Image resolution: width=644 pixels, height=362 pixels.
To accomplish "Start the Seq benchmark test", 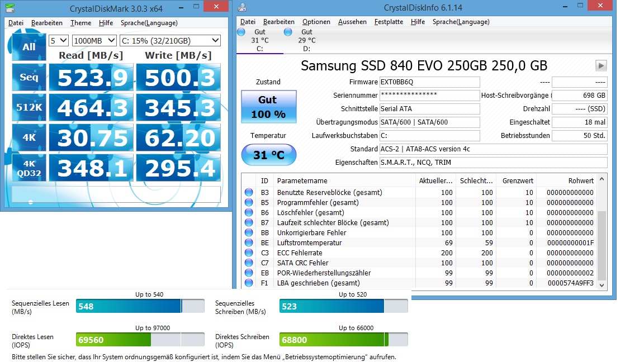I will point(29,77).
